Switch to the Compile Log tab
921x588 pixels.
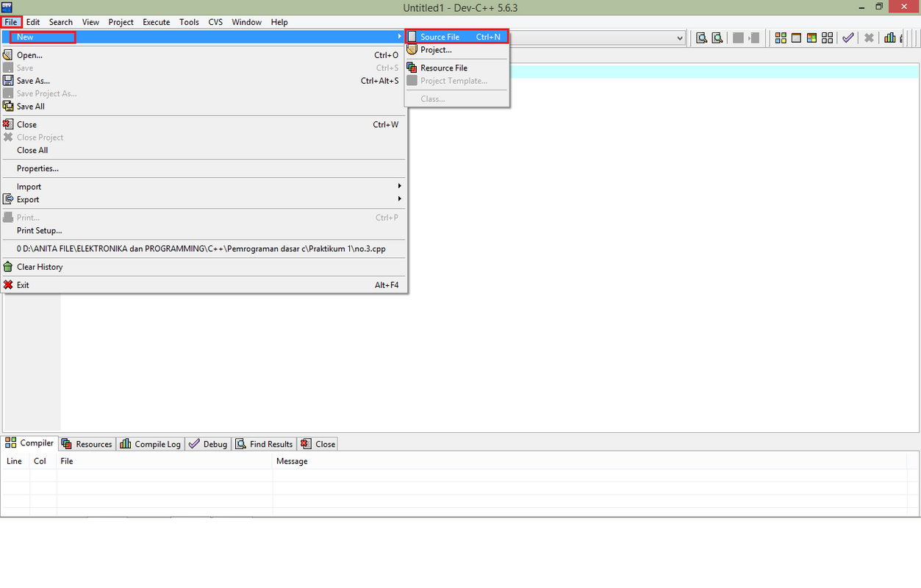(x=151, y=444)
